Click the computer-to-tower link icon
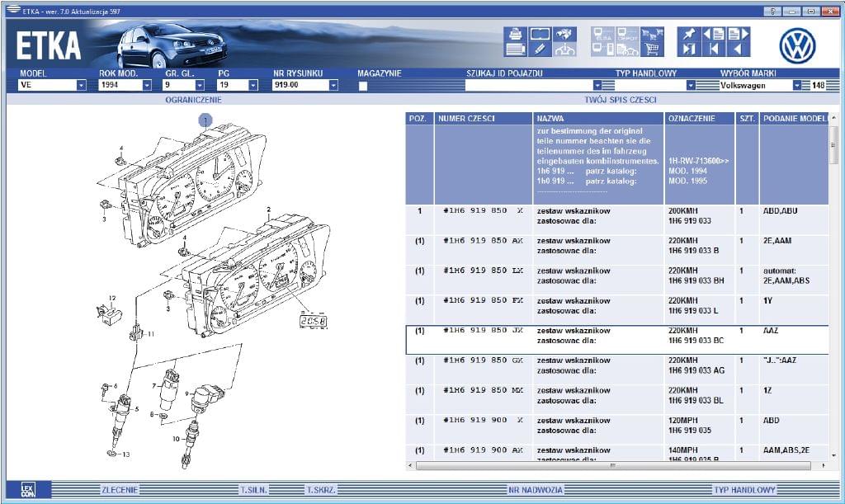Image resolution: width=845 pixels, height=504 pixels. (603, 49)
